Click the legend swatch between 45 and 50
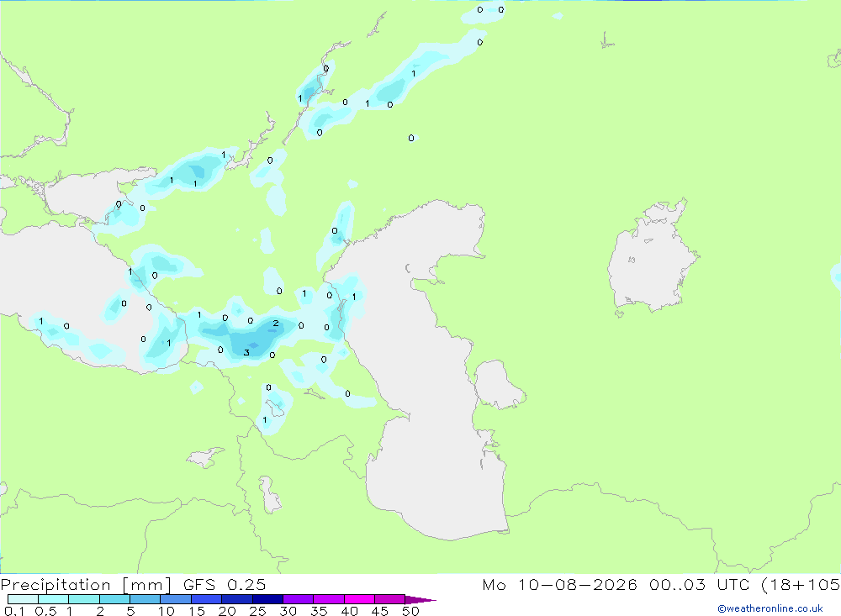Image resolution: width=841 pixels, height=616 pixels. (389, 599)
